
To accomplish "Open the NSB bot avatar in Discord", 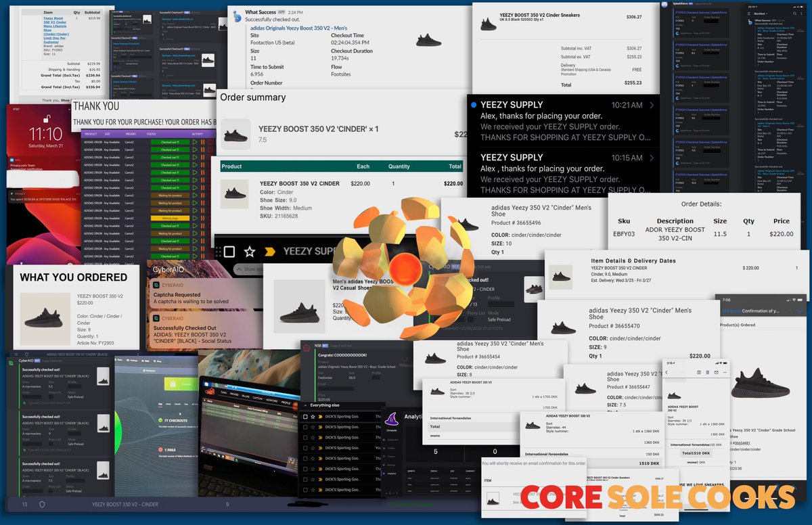I will pos(307,346).
